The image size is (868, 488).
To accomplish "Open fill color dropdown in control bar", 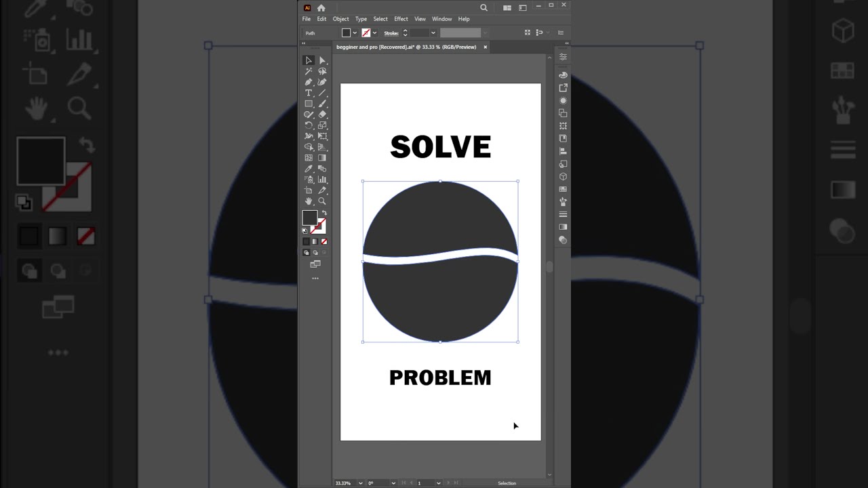I will [x=355, y=33].
